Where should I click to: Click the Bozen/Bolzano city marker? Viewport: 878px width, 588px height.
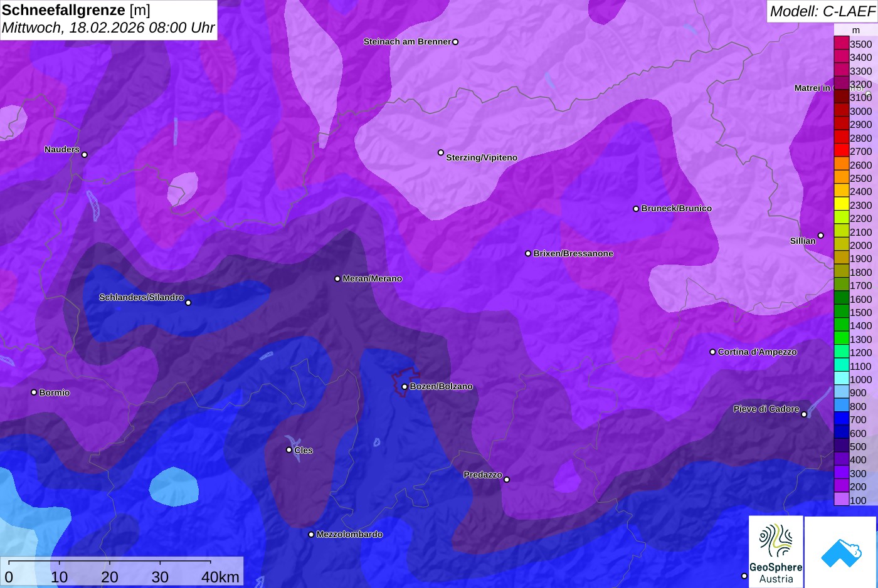coord(405,387)
